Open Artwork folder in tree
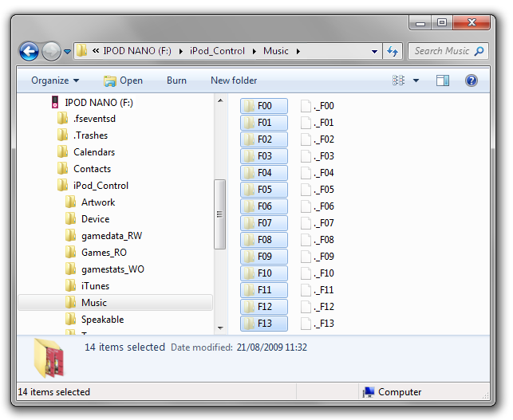Screen dimensions: 513x420 (x=90, y=202)
